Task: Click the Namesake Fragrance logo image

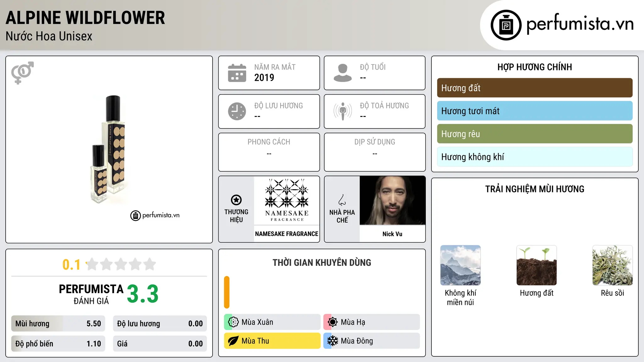Action: [286, 200]
